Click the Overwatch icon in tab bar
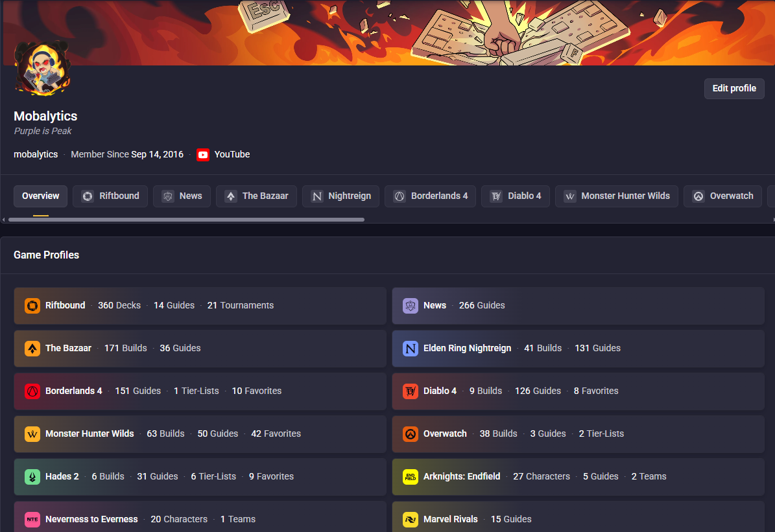This screenshot has height=532, width=775. click(698, 196)
